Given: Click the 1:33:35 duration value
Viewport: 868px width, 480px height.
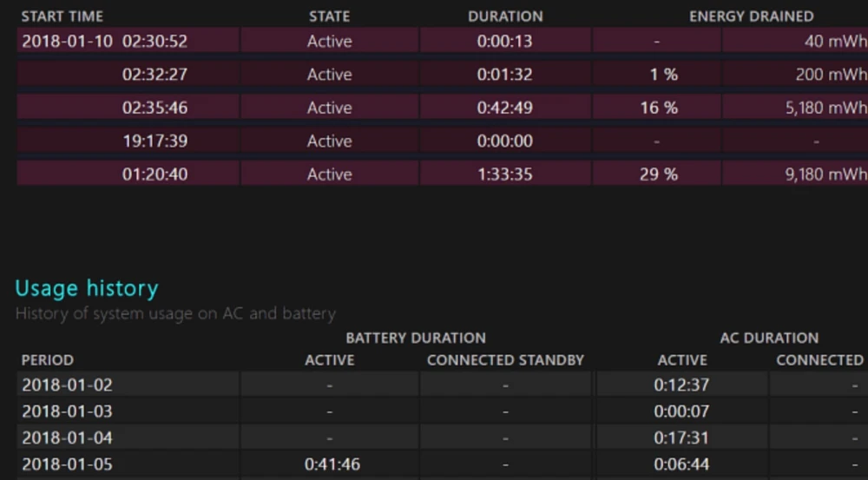Looking at the screenshot, I should coord(504,174).
